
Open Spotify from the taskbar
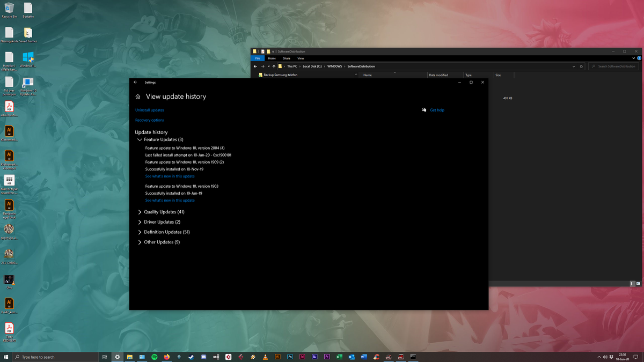tap(155, 357)
